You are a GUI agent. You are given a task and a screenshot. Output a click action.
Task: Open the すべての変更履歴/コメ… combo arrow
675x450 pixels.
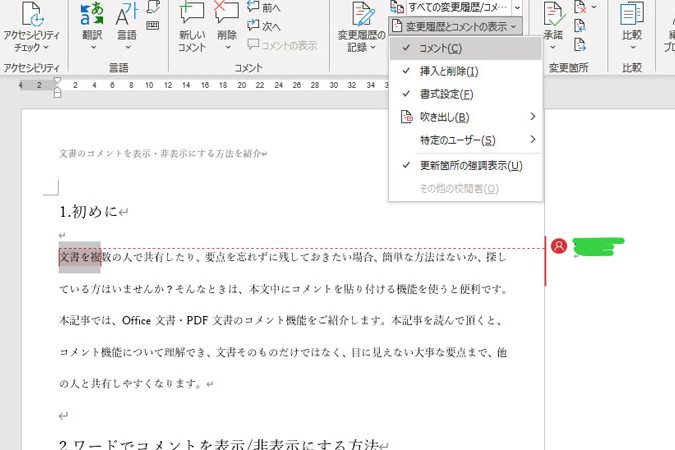[517, 7]
